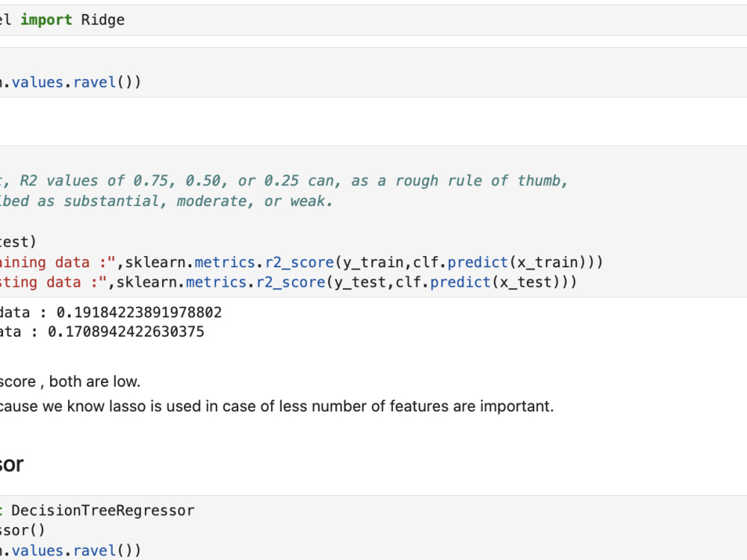Click the 'import Ridge' code line
The height and width of the screenshot is (560, 747).
[x=63, y=20]
